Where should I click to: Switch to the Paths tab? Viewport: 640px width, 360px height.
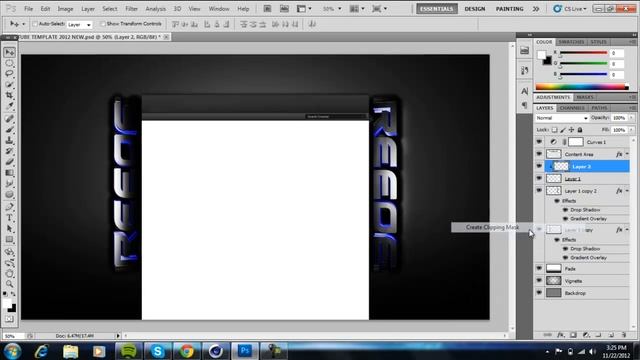tap(599, 108)
